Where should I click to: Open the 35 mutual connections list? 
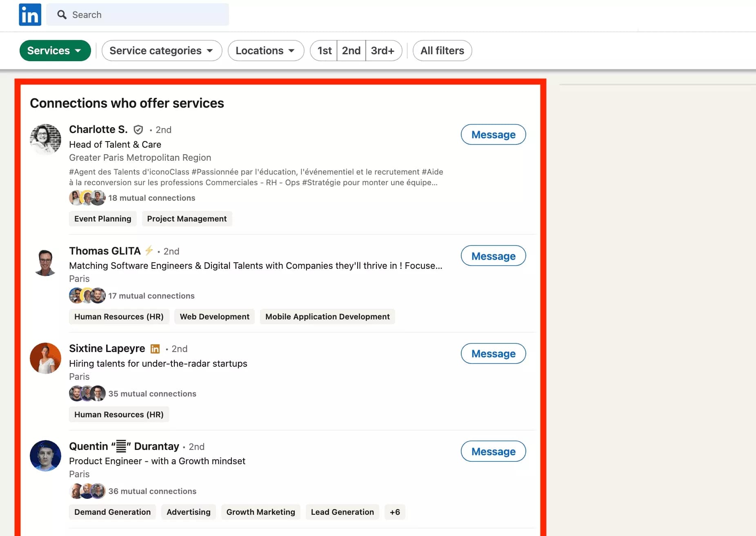[x=153, y=393]
